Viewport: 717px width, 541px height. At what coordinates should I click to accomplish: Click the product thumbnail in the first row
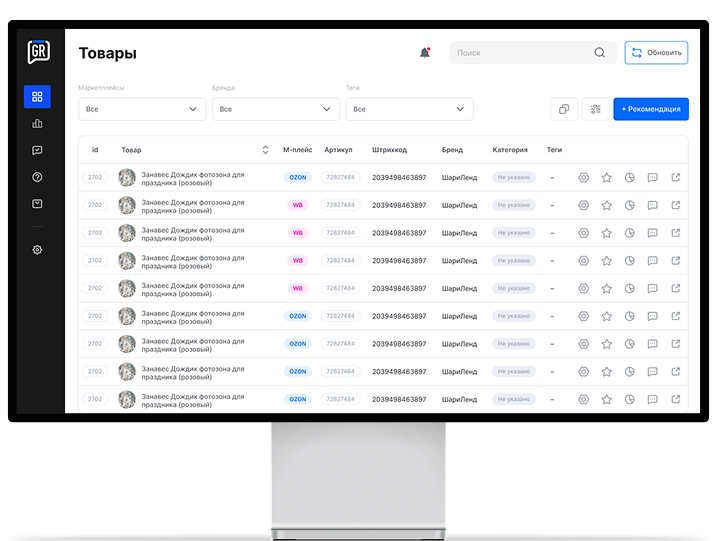127,177
